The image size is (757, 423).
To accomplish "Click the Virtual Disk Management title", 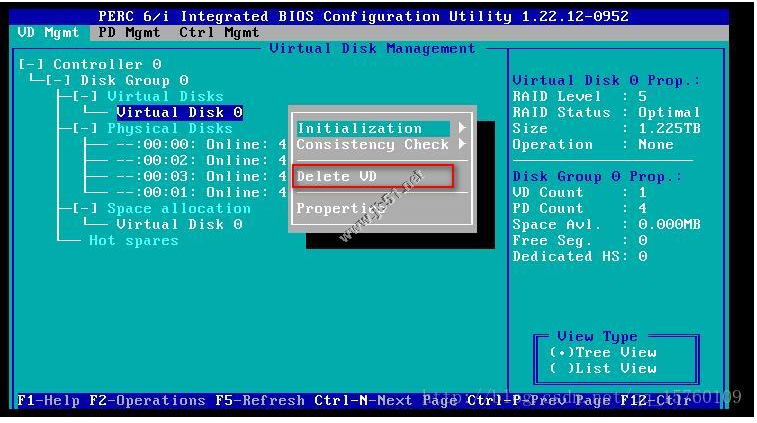I will [372, 48].
